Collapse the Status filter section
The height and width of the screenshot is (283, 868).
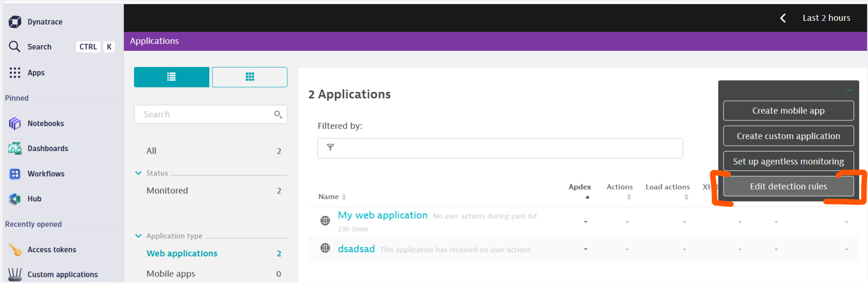click(138, 173)
